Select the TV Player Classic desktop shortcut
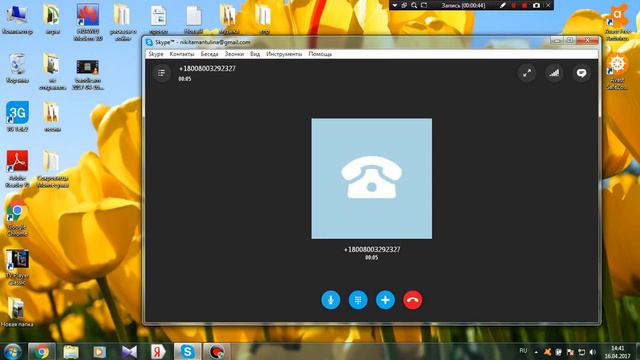This screenshot has height=360, width=640. point(17,268)
